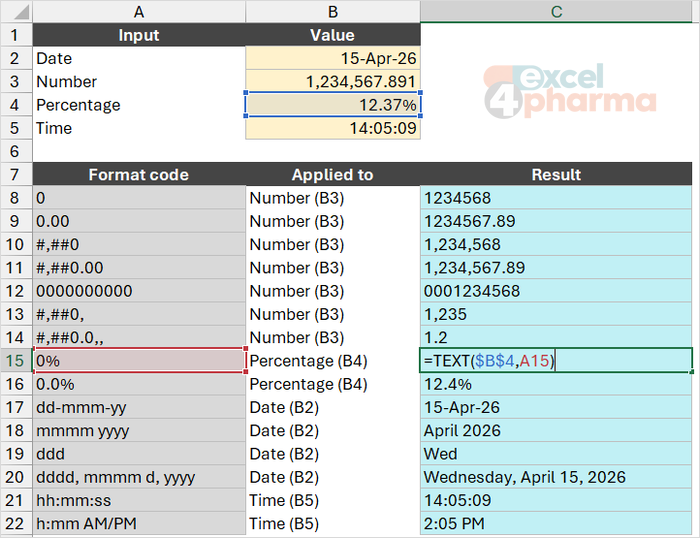Click 'Number (B3)' in row 14
700x538 pixels.
[297, 338]
